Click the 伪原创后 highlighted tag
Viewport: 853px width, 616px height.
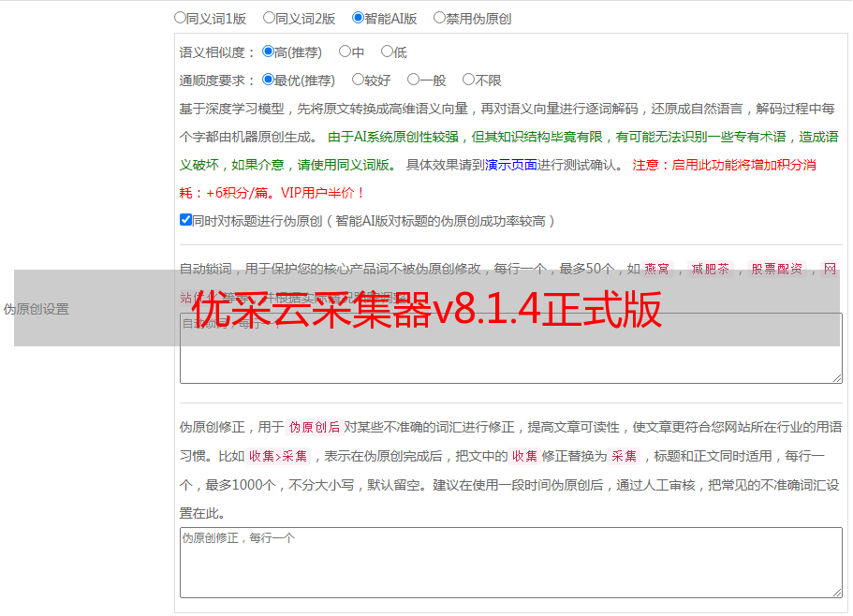[315, 427]
